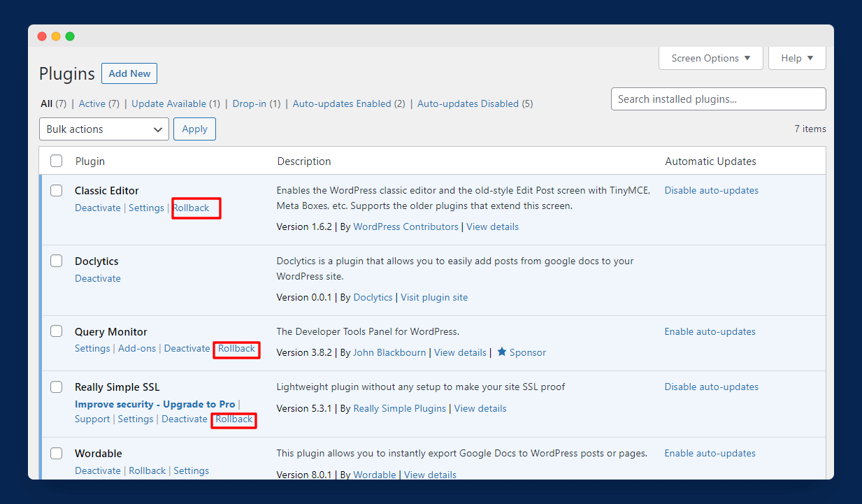862x504 pixels.
Task: Filter plugins by Update Available
Action: pyautogui.click(x=168, y=104)
